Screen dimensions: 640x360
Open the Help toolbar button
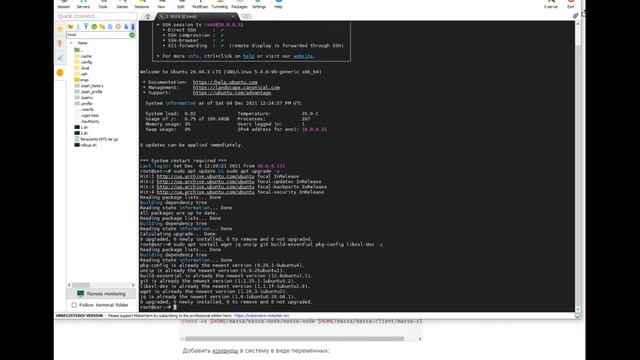[278, 4]
